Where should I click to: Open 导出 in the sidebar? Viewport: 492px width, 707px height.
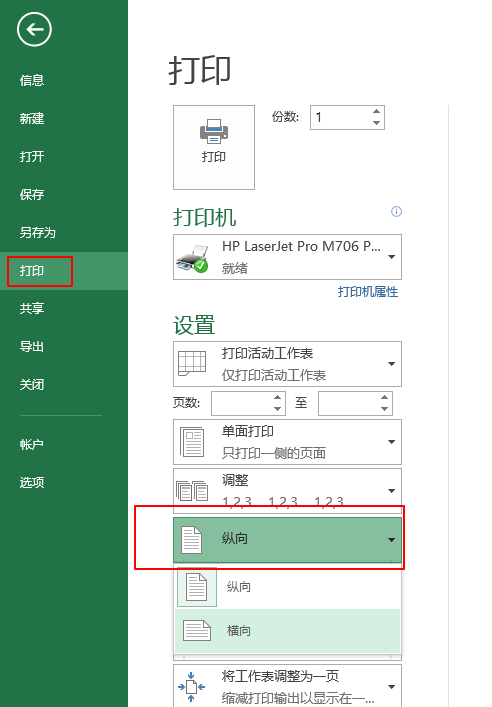tap(32, 347)
